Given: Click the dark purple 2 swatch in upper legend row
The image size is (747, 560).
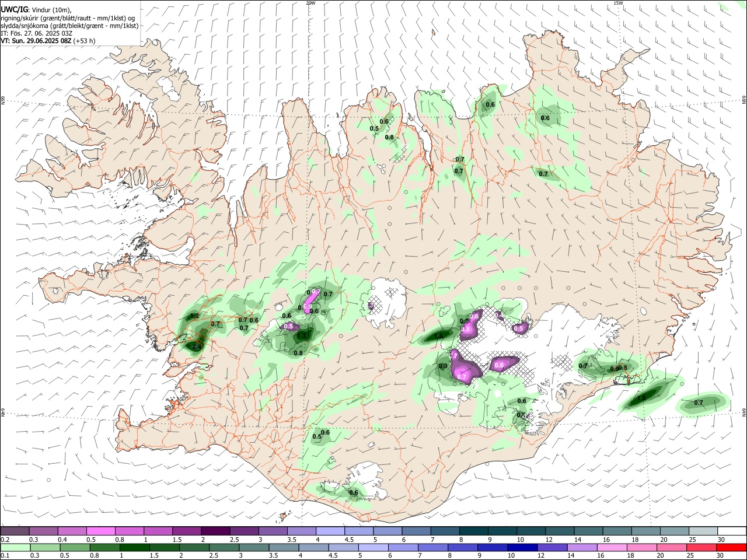Looking at the screenshot, I should (x=215, y=531).
